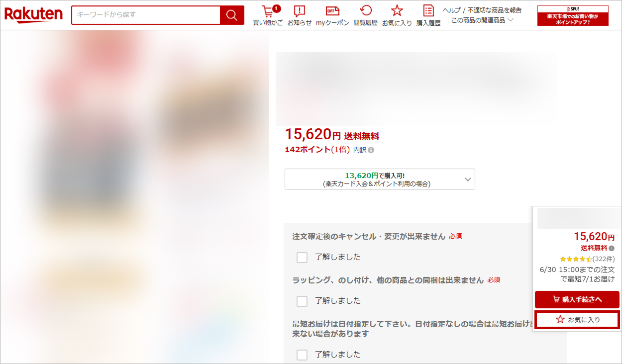
Task: Check 了解しました under delivery date notice
Action: tap(302, 355)
